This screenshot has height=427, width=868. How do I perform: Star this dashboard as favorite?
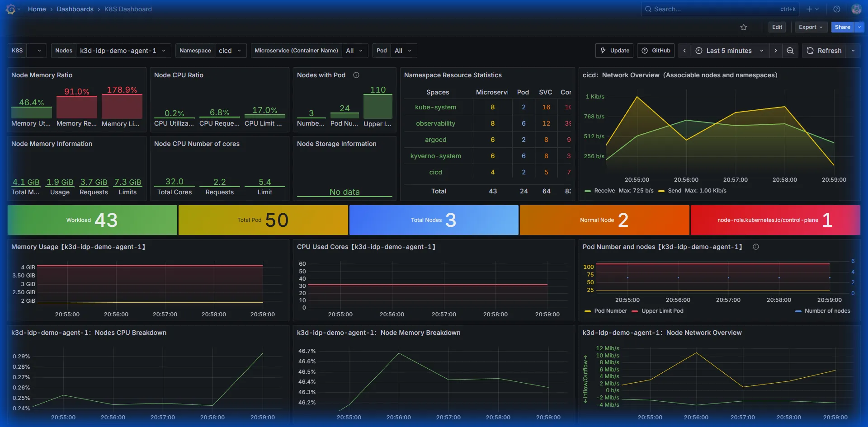[744, 27]
